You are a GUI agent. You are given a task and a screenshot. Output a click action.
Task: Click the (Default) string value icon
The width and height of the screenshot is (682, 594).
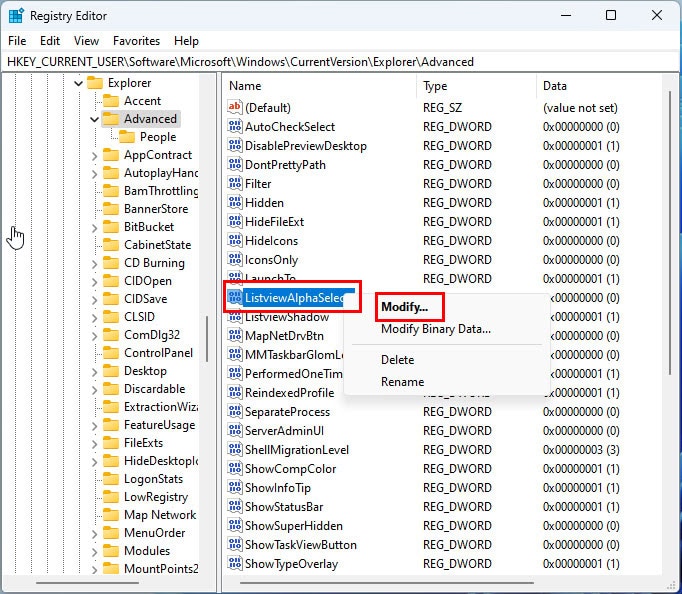(235, 107)
